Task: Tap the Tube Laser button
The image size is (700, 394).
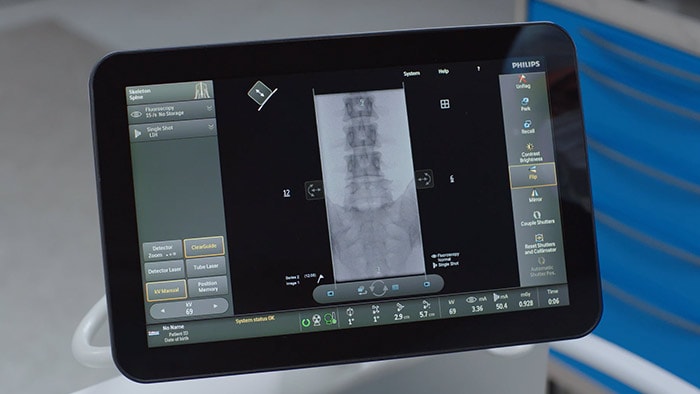Action: [x=206, y=267]
